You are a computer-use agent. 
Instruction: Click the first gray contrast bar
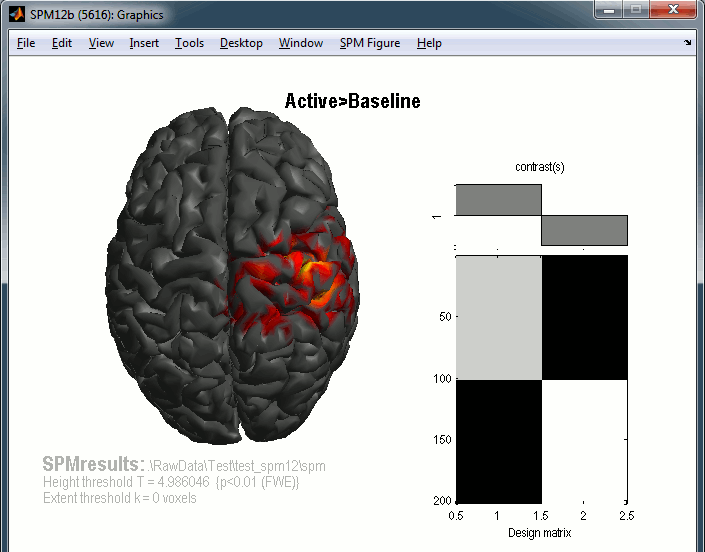[x=498, y=200]
